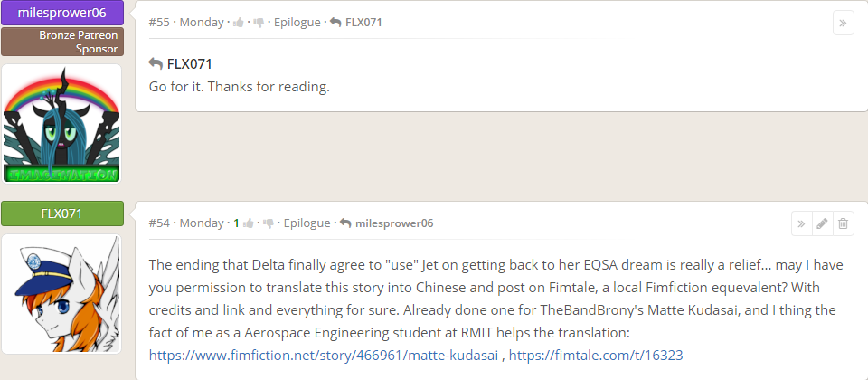Click the quote-reply arrows on comment #54
Viewport: 868px width, 380px height.
(x=799, y=223)
